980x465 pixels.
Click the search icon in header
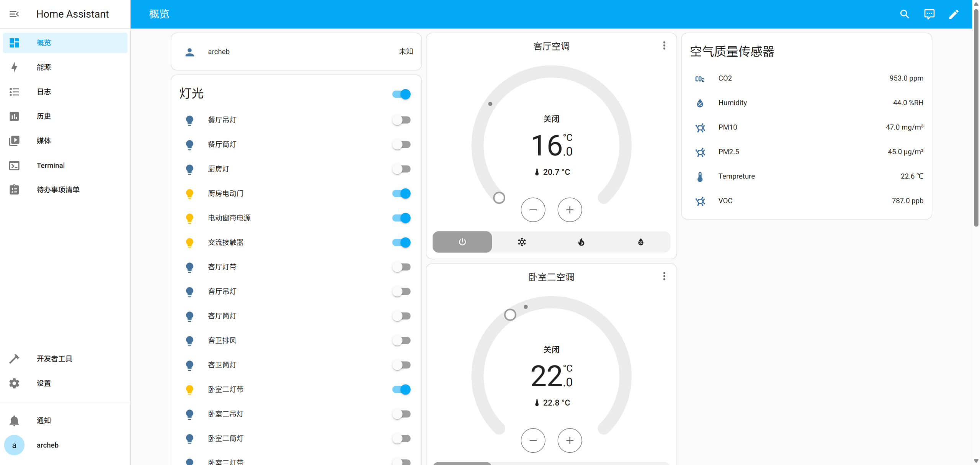pyautogui.click(x=904, y=14)
